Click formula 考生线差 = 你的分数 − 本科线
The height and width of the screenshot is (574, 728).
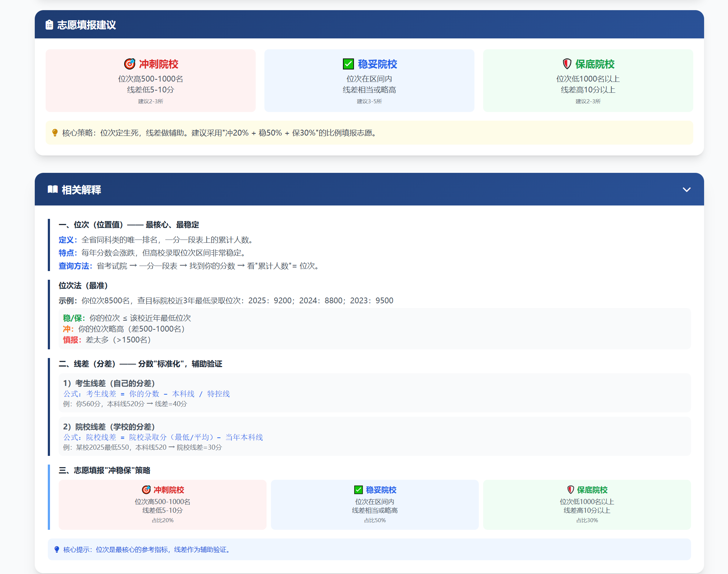(147, 394)
